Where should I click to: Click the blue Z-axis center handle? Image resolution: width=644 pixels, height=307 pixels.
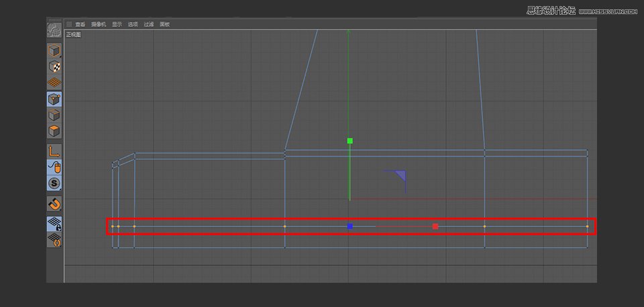350,226
